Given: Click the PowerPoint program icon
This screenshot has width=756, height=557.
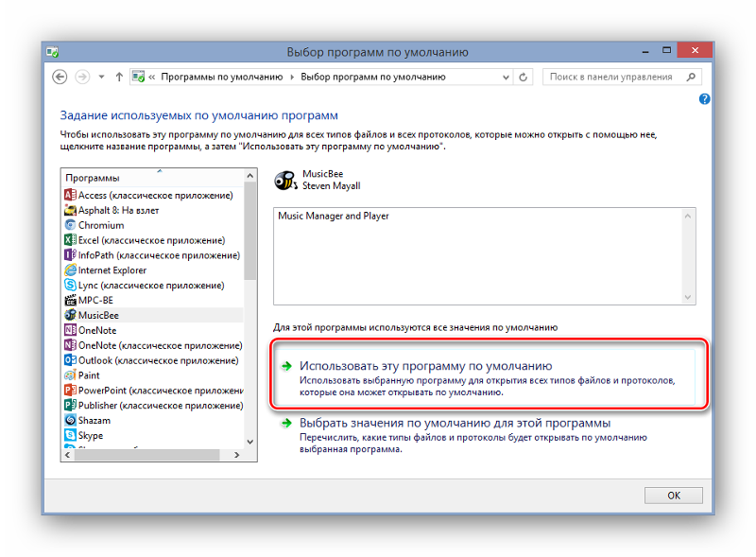Looking at the screenshot, I should click(70, 390).
